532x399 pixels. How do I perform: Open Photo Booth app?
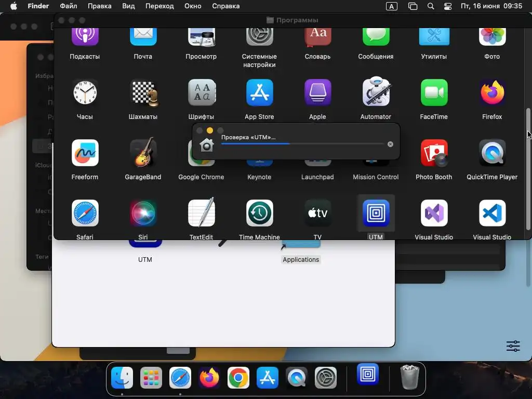pos(434,153)
